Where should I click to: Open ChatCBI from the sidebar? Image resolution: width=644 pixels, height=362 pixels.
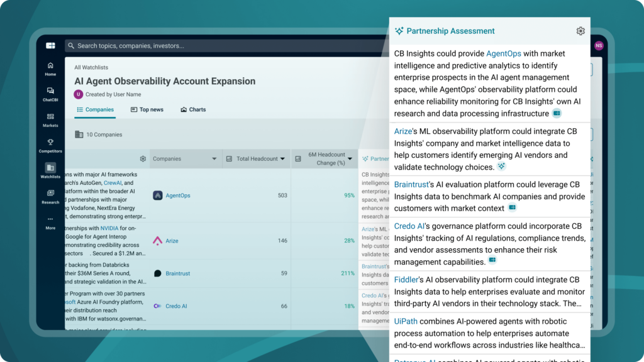click(50, 92)
